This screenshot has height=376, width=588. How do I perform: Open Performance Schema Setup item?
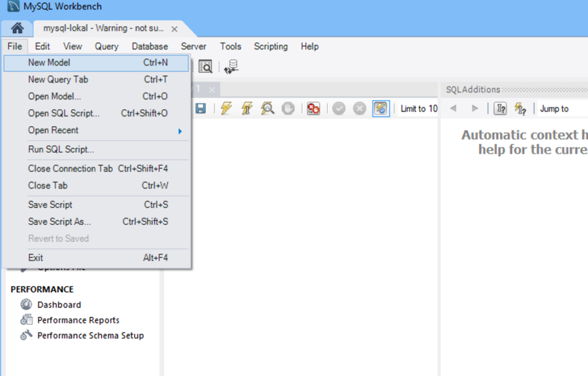coord(90,335)
